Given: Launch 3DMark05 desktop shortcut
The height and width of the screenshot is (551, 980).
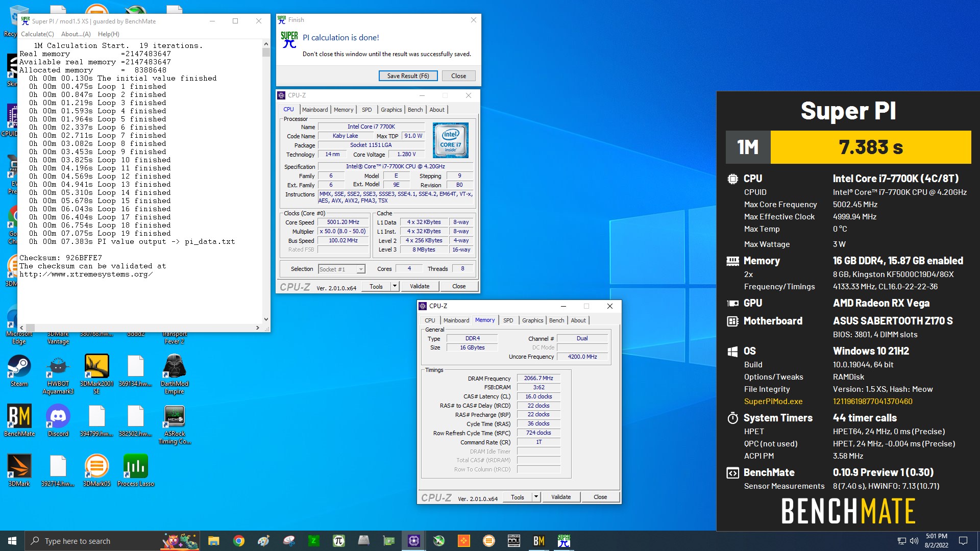Looking at the screenshot, I should (96, 470).
